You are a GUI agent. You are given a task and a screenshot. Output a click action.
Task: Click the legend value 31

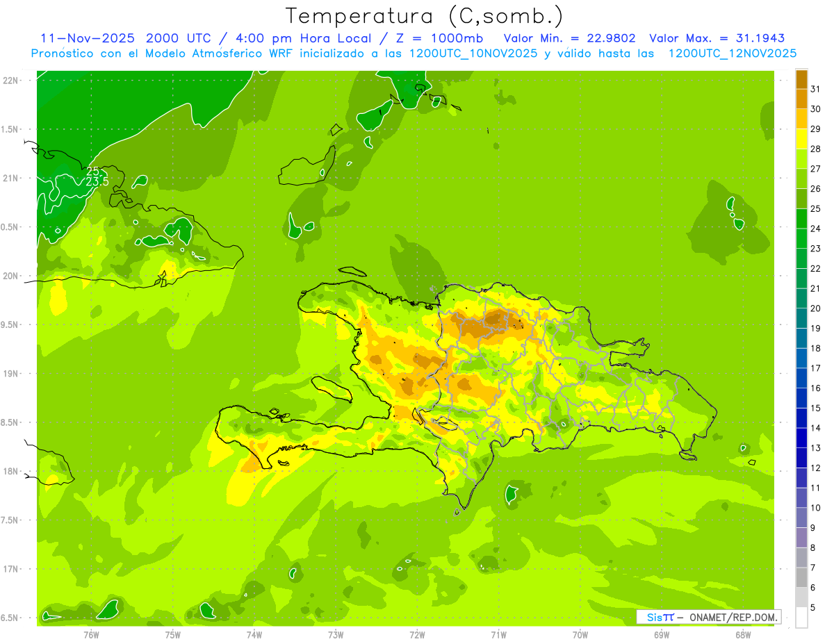pyautogui.click(x=816, y=89)
